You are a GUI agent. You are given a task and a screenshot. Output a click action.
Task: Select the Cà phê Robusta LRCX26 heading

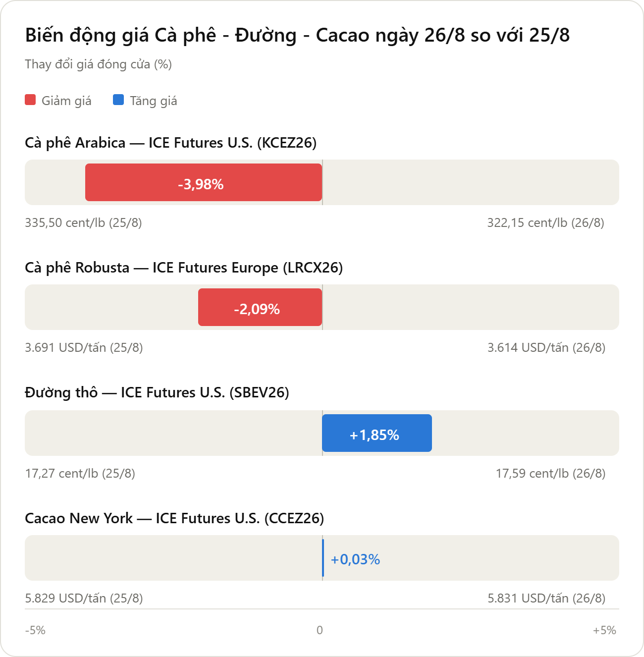point(184,268)
